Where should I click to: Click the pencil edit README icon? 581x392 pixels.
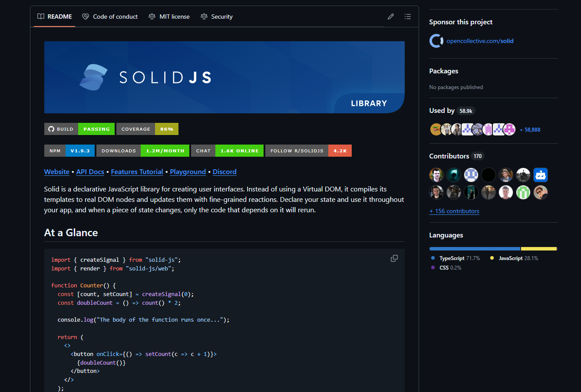click(391, 16)
